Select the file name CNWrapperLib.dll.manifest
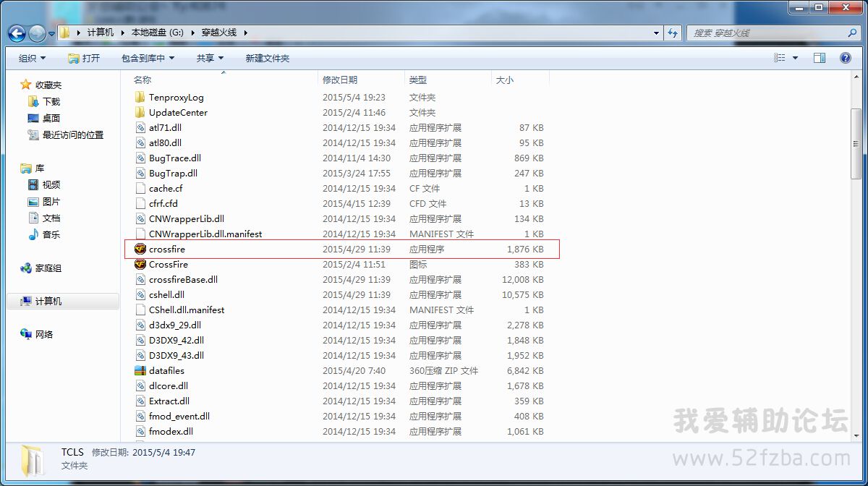Viewport: 868px width, 486px height. pyautogui.click(x=205, y=234)
